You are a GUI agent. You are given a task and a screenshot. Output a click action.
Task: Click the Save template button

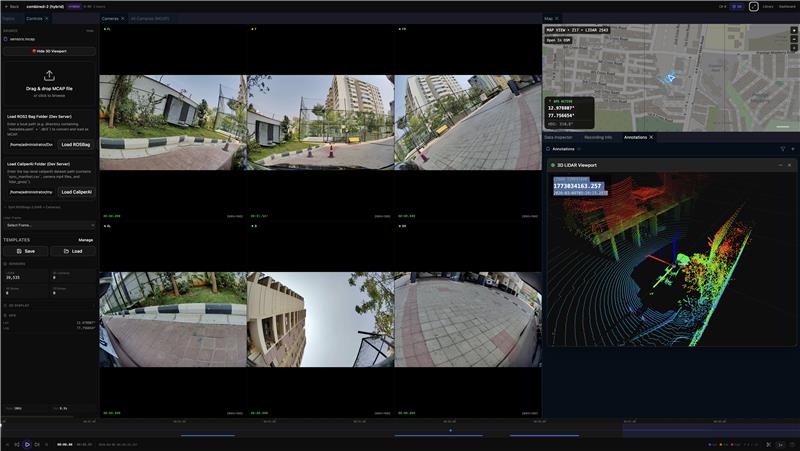[x=25, y=251]
